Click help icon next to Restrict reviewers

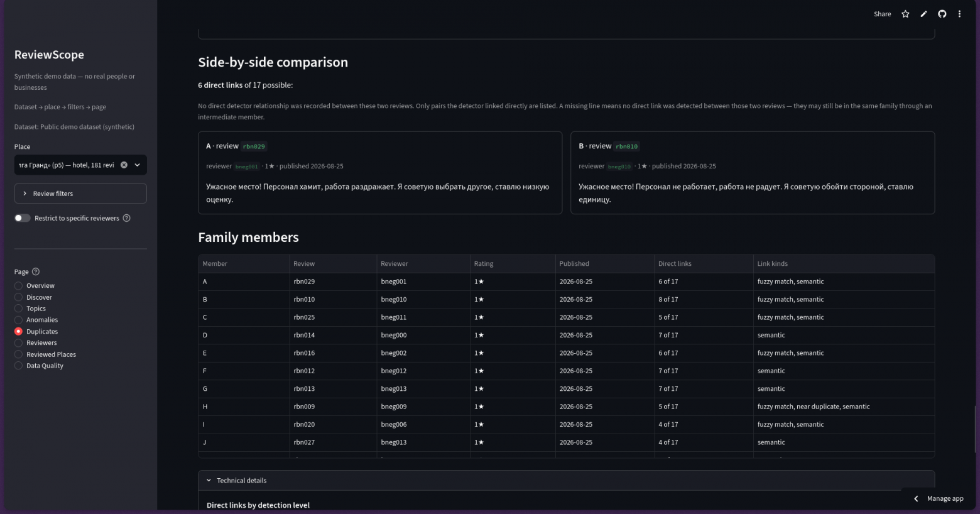pyautogui.click(x=126, y=218)
